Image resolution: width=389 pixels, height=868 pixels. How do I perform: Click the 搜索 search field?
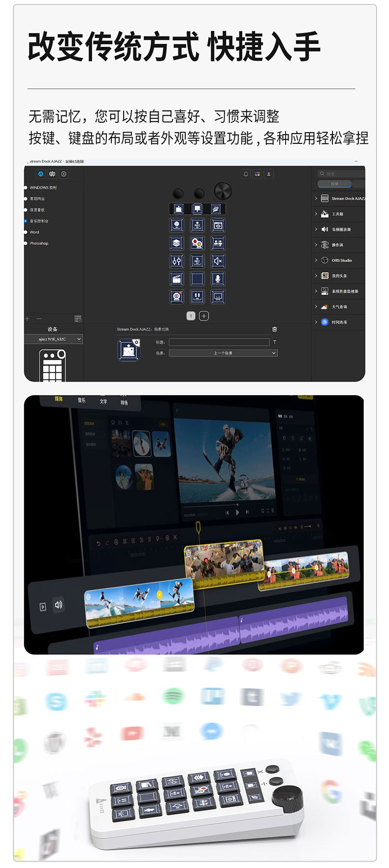[x=341, y=173]
